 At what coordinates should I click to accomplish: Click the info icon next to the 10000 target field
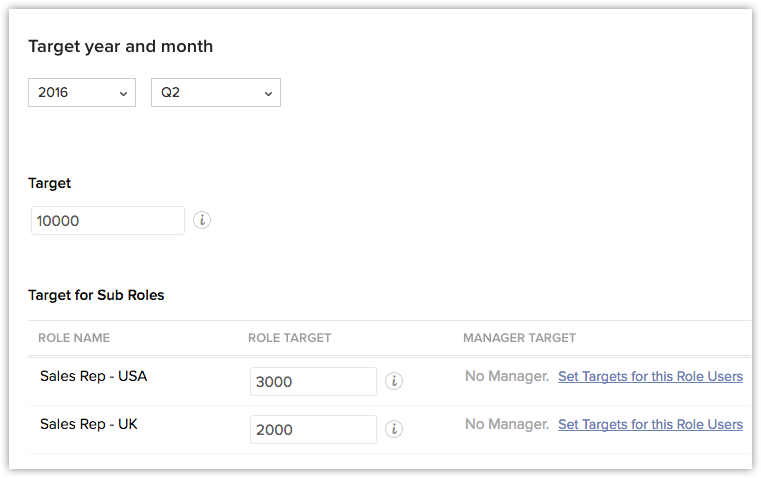coord(202,220)
